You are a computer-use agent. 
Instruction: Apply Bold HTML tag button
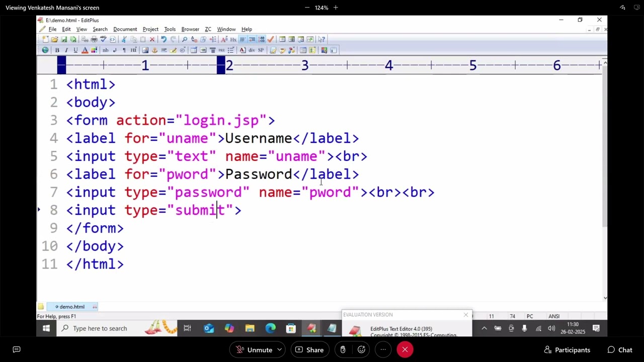coord(57,50)
